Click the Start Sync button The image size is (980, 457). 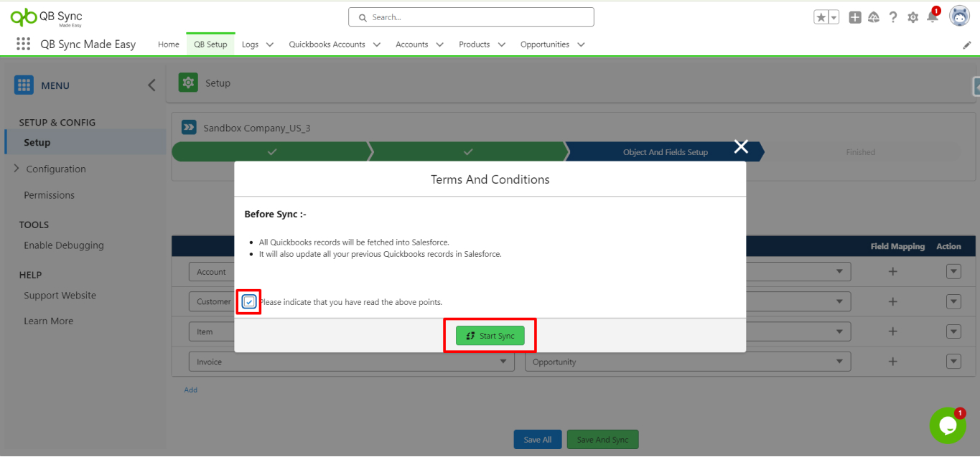(490, 336)
